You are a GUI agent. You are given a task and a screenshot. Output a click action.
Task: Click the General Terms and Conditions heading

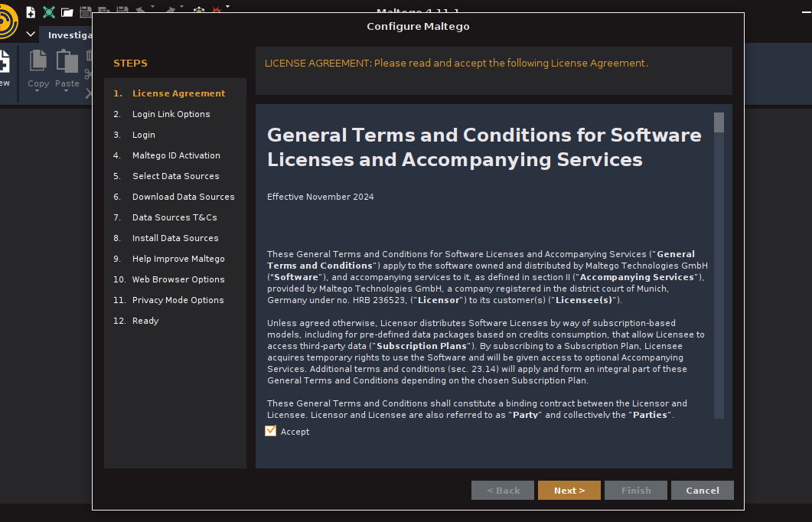pyautogui.click(x=484, y=147)
